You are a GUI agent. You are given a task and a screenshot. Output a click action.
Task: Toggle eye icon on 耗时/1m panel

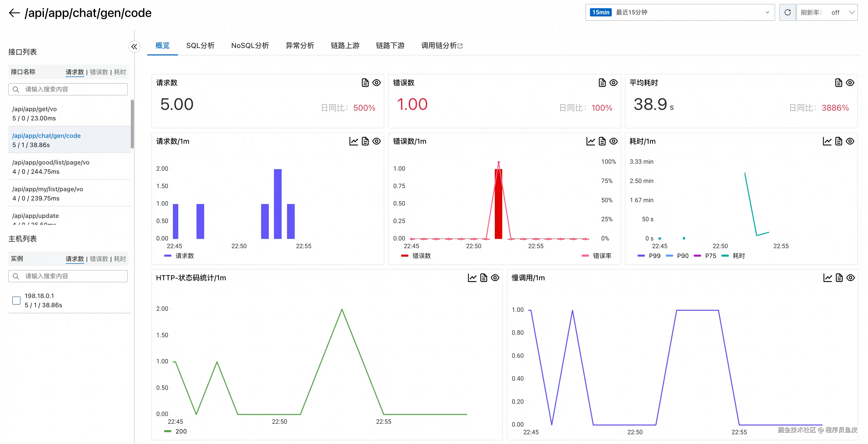pyautogui.click(x=850, y=141)
